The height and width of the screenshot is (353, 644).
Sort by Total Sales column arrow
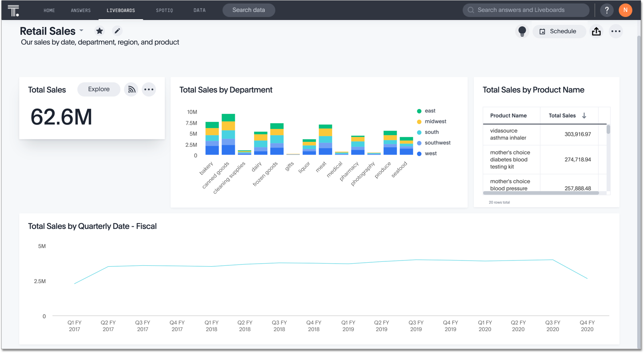click(584, 116)
